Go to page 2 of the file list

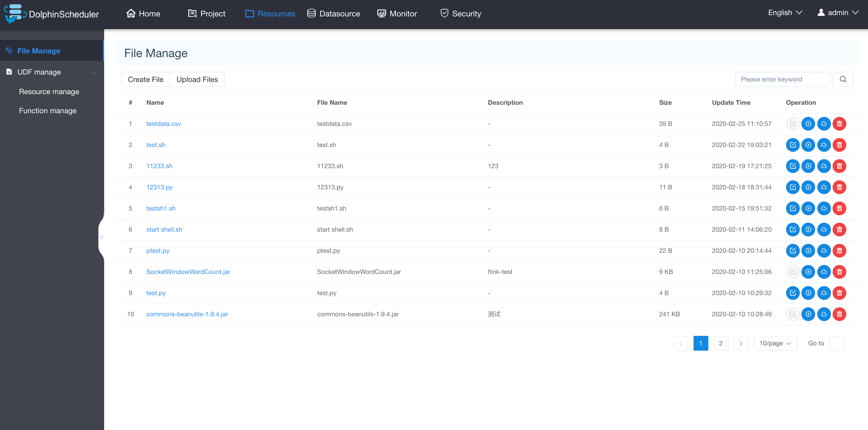721,343
